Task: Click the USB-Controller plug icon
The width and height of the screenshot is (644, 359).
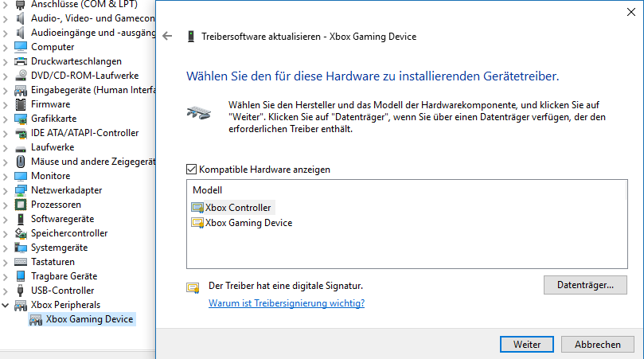Action: [x=20, y=291]
